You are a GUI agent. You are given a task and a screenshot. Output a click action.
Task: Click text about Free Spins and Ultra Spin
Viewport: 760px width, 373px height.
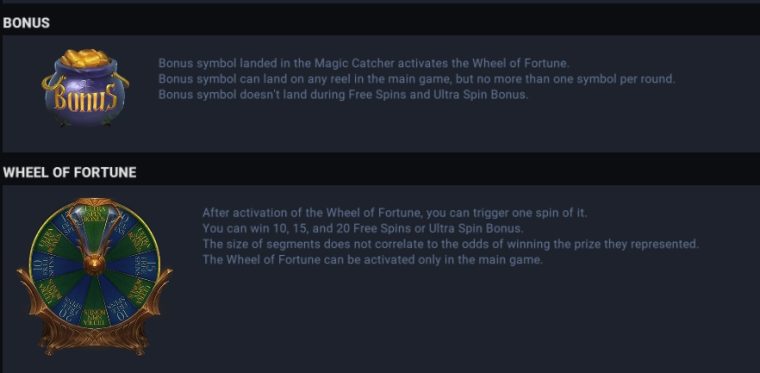343,94
